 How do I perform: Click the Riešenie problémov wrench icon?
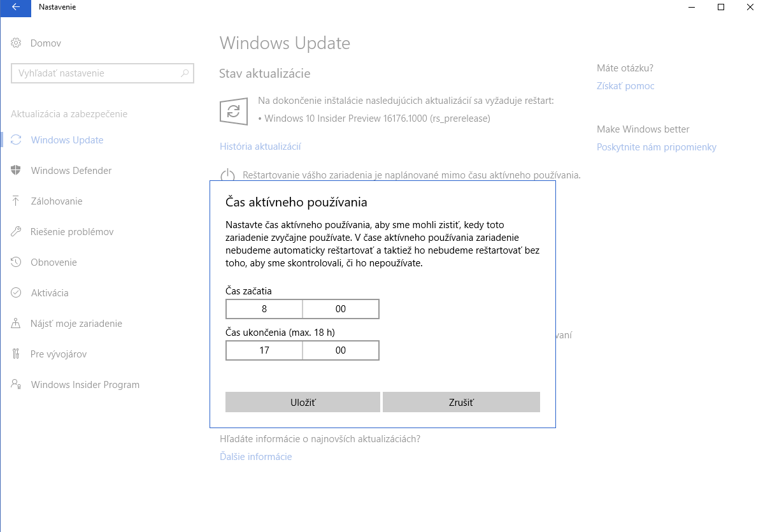point(16,232)
